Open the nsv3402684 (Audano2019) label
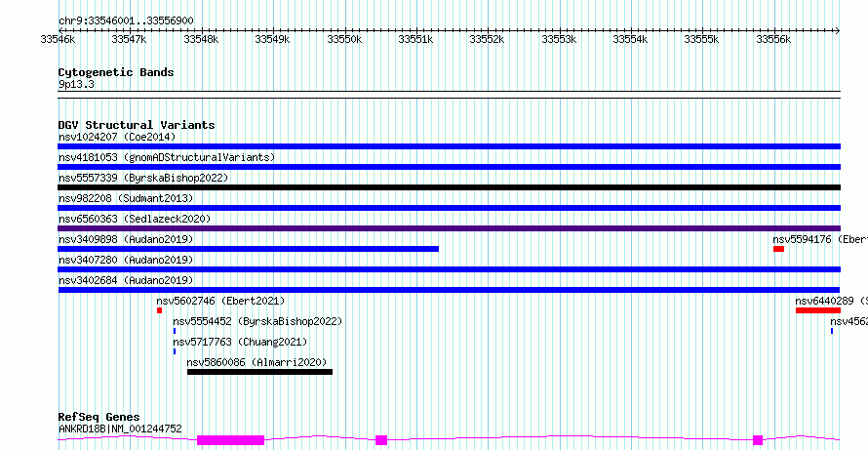Viewport: 868px width, 450px height. coord(126,280)
